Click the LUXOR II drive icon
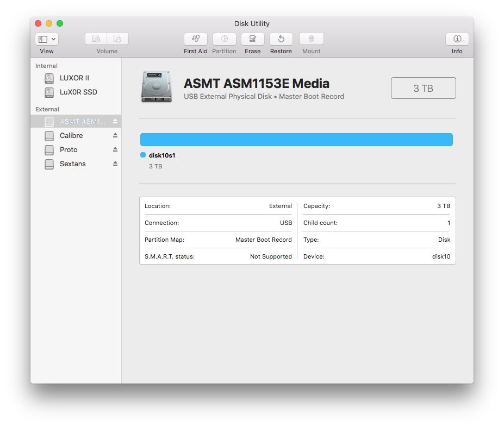Image resolution: width=504 pixels, height=427 pixels. (x=49, y=78)
